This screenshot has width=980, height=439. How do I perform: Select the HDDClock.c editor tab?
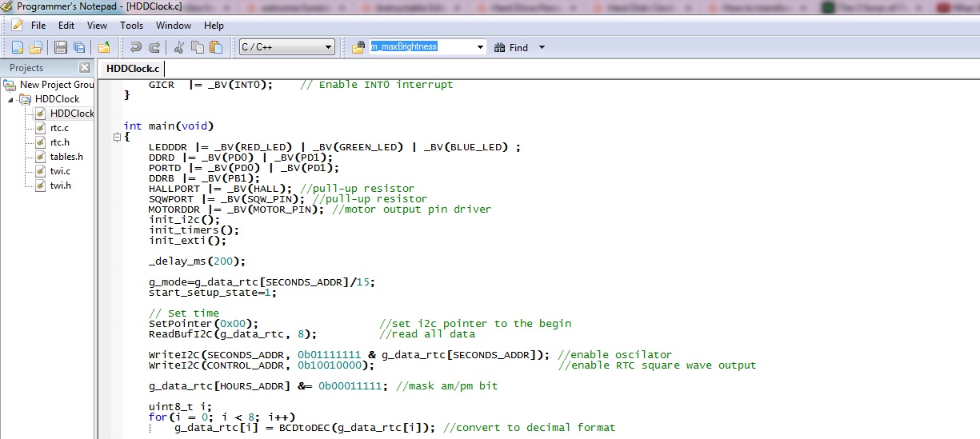tap(133, 69)
